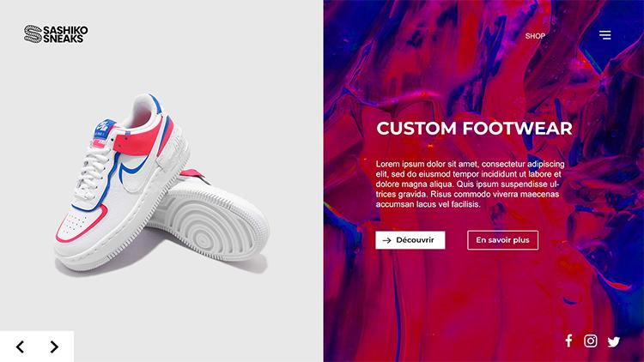The image size is (644, 362).
Task: Visit the Facebook page icon
Action: [x=568, y=341]
